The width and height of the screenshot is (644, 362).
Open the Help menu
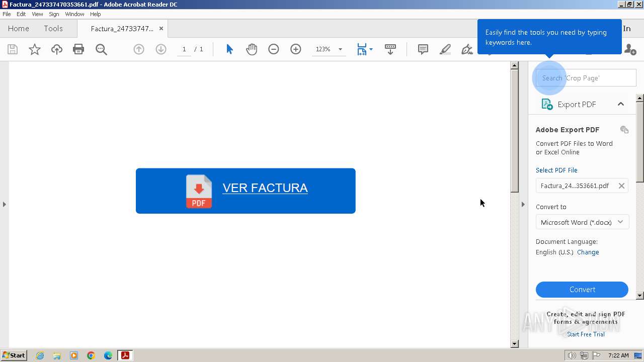coord(95,14)
